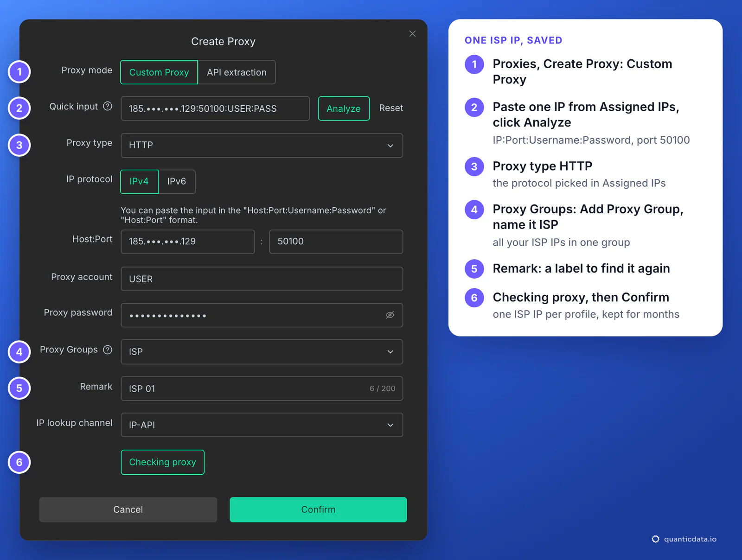Focus the Host address field
Screen dimensions: 742x560
click(188, 242)
